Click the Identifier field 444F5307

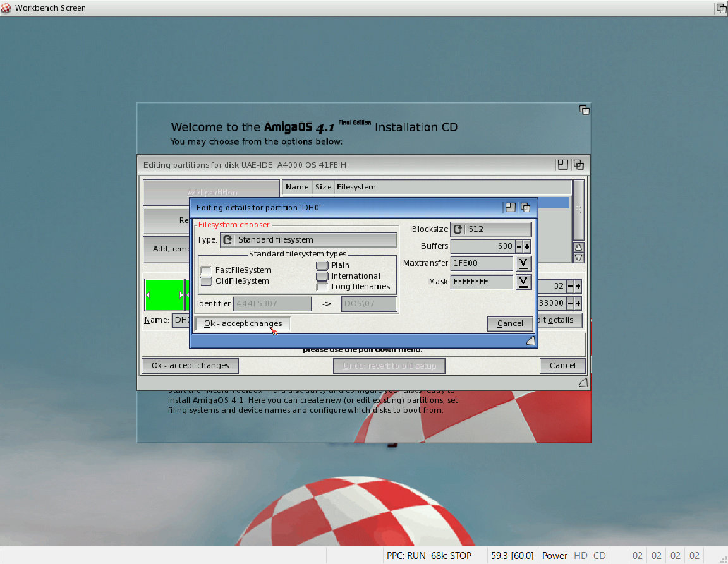272,304
